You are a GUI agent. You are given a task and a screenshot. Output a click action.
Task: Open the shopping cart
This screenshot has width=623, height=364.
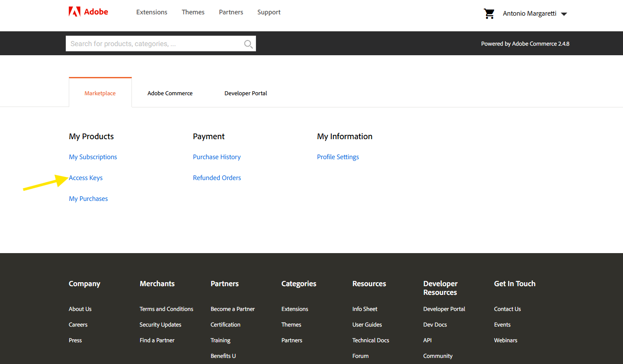tap(489, 13)
